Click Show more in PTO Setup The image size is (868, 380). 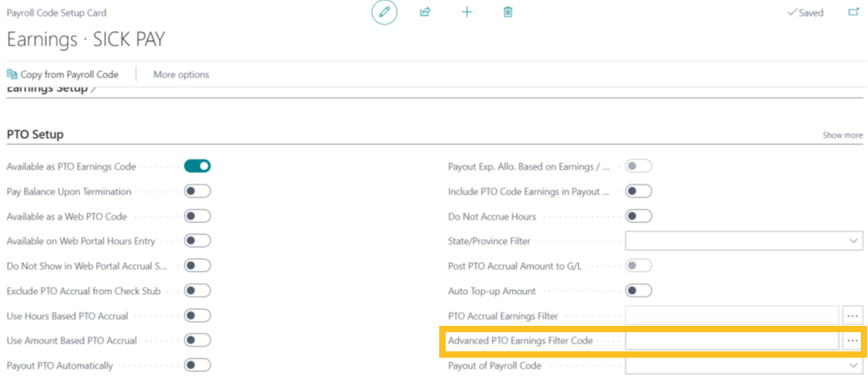coord(843,135)
